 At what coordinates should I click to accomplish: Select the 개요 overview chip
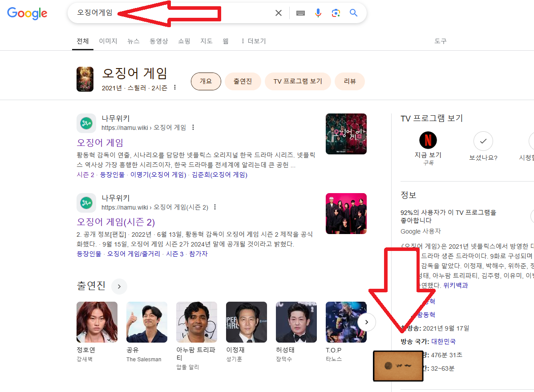pos(206,81)
